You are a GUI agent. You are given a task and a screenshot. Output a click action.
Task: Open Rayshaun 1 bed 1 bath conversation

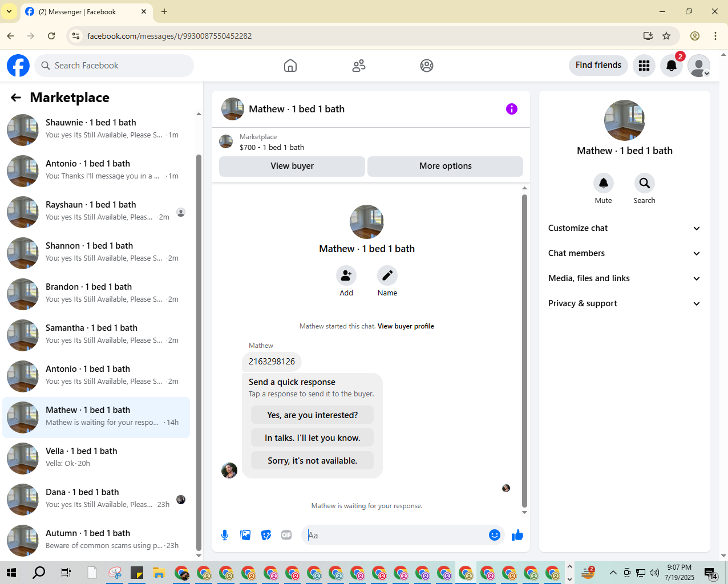click(x=96, y=212)
